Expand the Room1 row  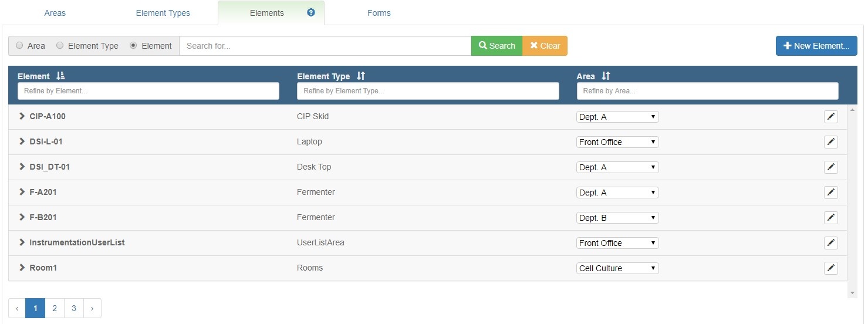(x=22, y=268)
